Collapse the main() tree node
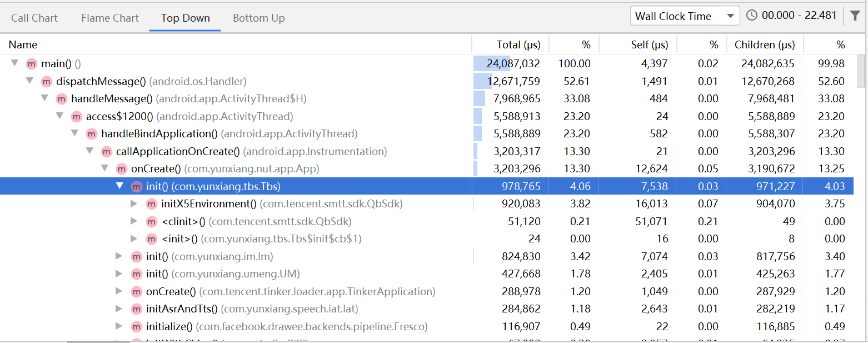Image resolution: width=868 pixels, height=343 pixels. 14,63
